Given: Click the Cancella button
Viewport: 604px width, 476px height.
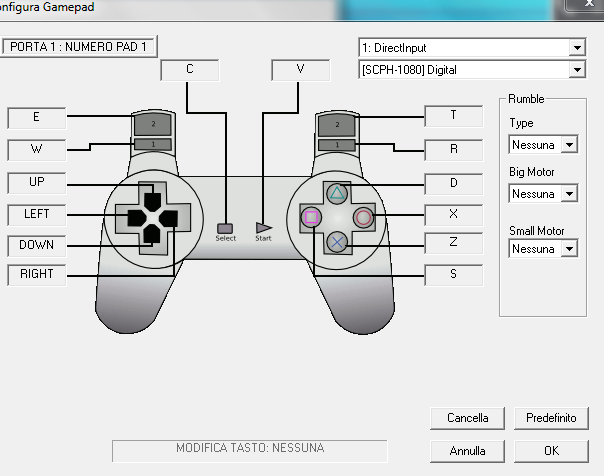Looking at the screenshot, I should click(467, 418).
